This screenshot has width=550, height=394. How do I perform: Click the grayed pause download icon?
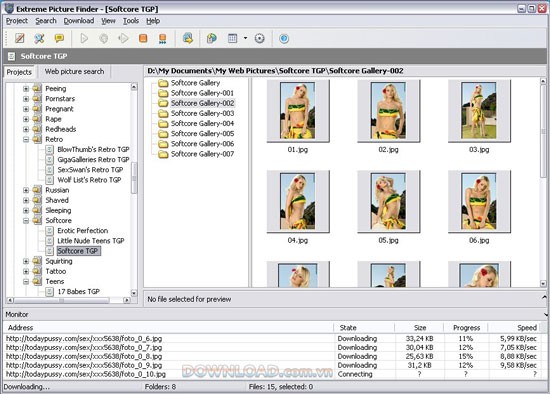pyautogui.click(x=103, y=38)
